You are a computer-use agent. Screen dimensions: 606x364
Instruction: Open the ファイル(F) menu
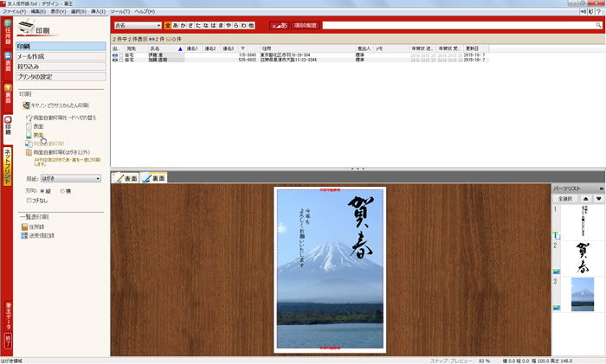point(13,12)
